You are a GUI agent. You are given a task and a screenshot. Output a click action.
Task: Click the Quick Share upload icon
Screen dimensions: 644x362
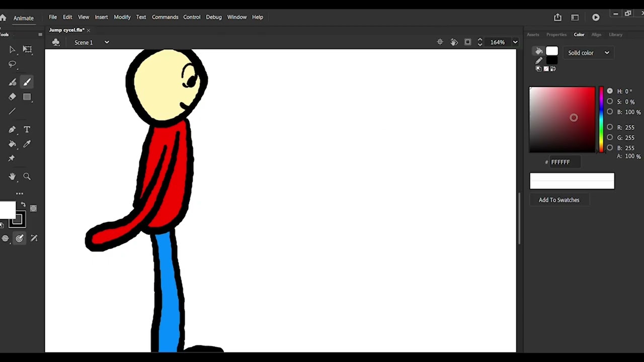pos(557,17)
